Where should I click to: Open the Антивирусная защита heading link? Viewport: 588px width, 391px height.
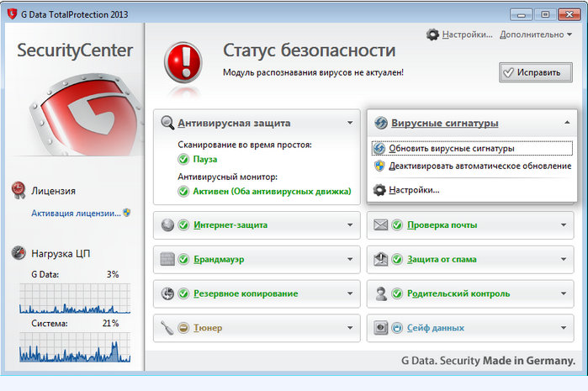tap(234, 123)
